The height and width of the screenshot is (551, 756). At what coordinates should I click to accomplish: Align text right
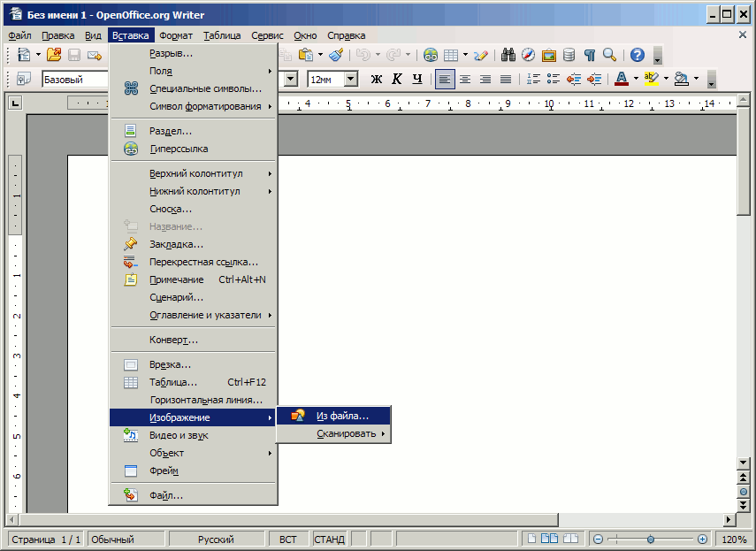(x=485, y=79)
